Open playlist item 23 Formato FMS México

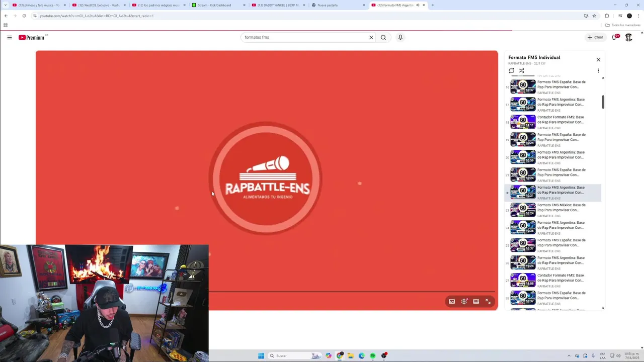click(x=553, y=210)
